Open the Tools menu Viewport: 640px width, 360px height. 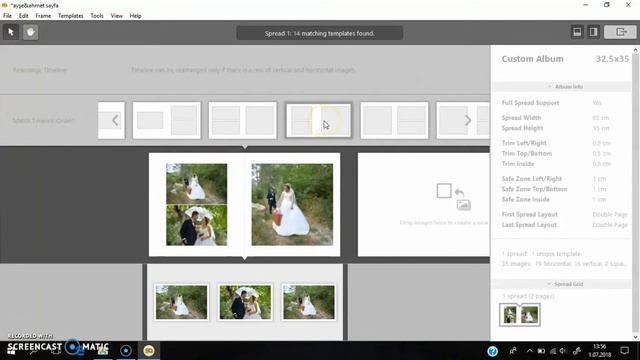[x=97, y=16]
